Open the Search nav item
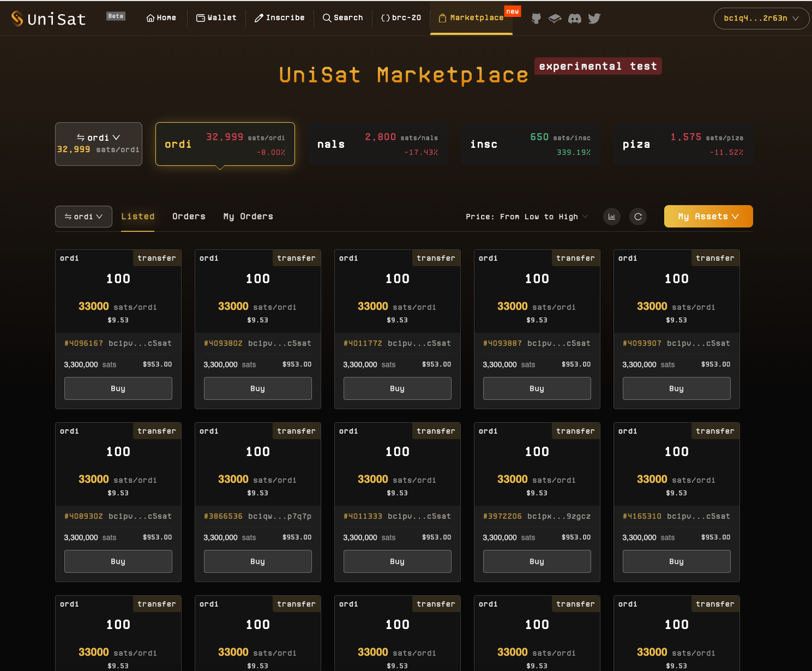 (342, 18)
